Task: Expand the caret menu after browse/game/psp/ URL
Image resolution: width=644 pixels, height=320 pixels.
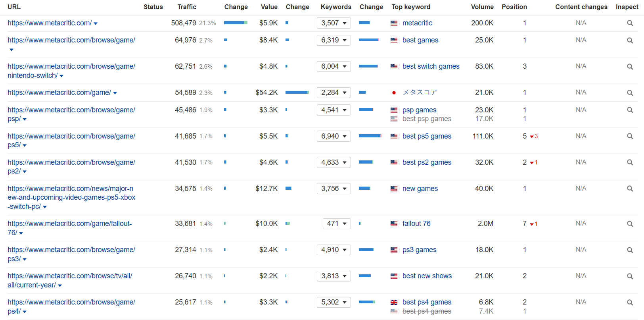Action: click(25, 119)
